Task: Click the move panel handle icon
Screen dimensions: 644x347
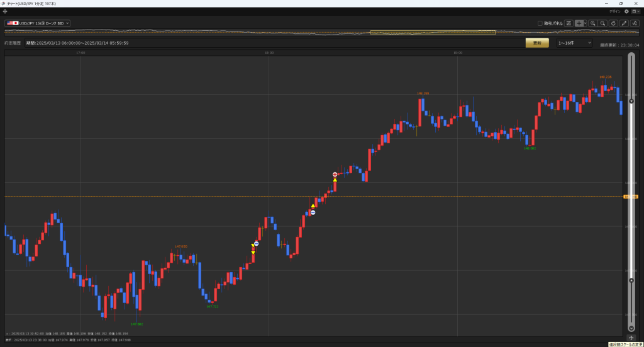Action: [5, 11]
